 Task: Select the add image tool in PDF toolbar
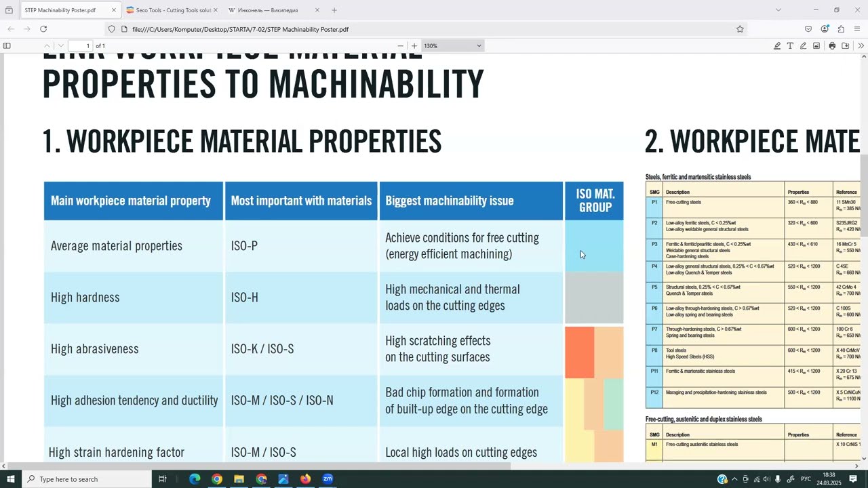pos(816,46)
